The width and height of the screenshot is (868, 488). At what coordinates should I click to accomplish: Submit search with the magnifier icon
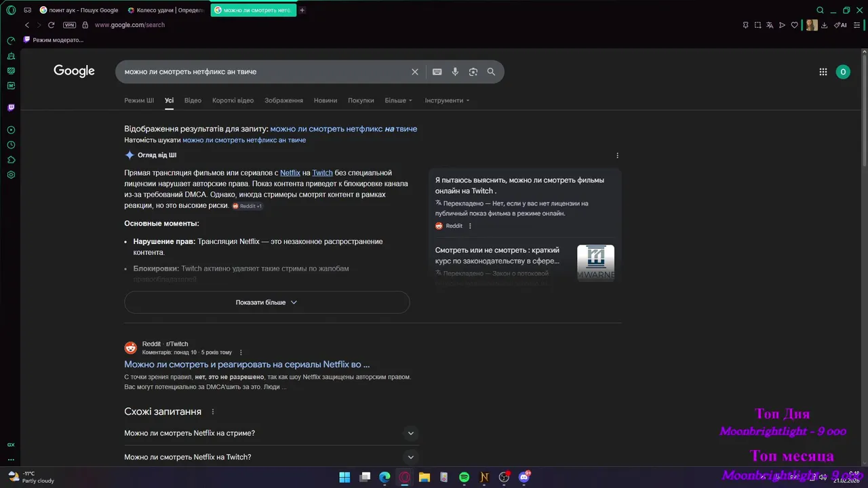pos(491,72)
